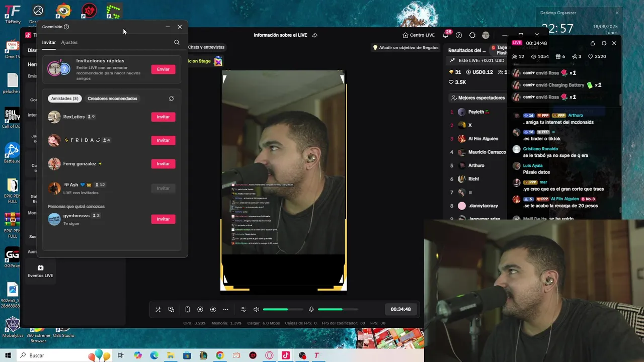Open Chrome from the taskbar
Viewport: 644px width, 362px height.
point(220,355)
